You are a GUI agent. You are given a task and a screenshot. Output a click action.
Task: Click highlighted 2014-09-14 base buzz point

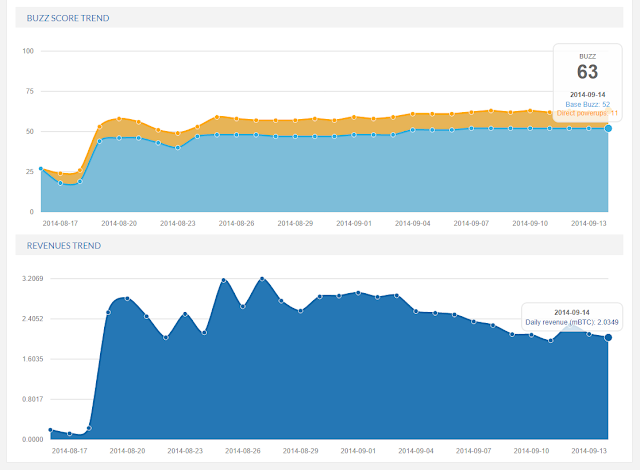[608, 129]
